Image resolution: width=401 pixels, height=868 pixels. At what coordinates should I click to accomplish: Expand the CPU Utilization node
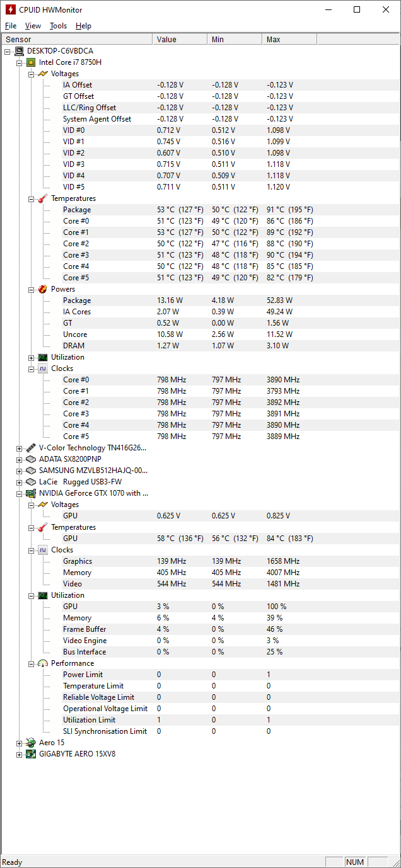coord(32,357)
